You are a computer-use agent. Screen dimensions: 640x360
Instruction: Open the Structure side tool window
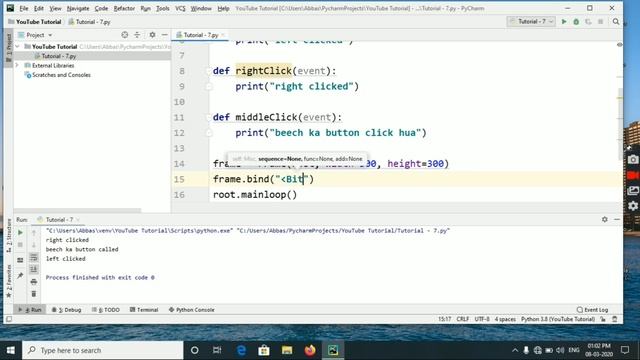pos(9,236)
